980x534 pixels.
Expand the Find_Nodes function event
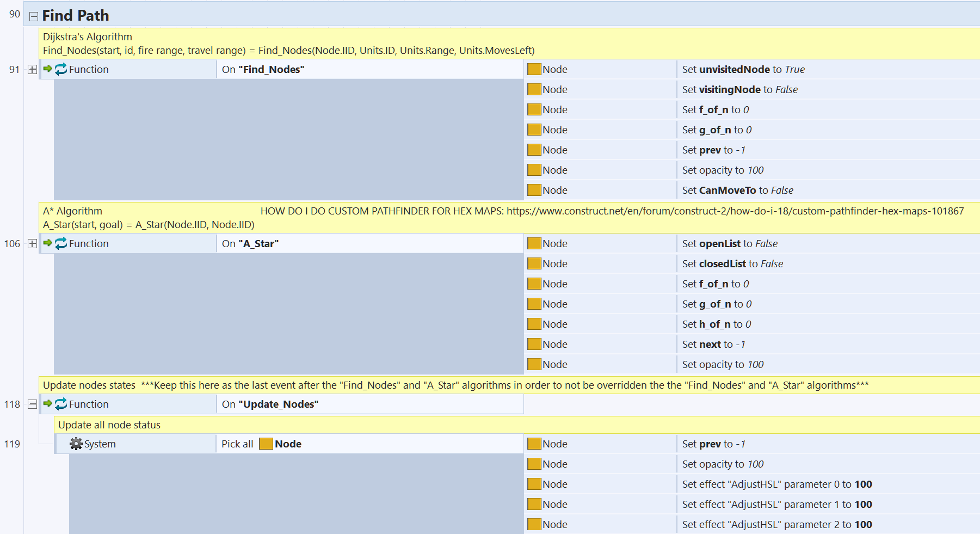(x=32, y=70)
